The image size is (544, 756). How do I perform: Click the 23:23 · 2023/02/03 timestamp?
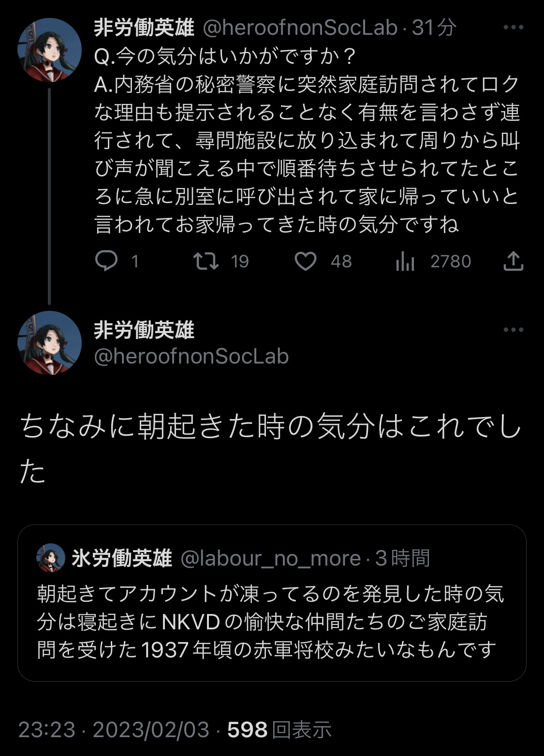click(114, 729)
